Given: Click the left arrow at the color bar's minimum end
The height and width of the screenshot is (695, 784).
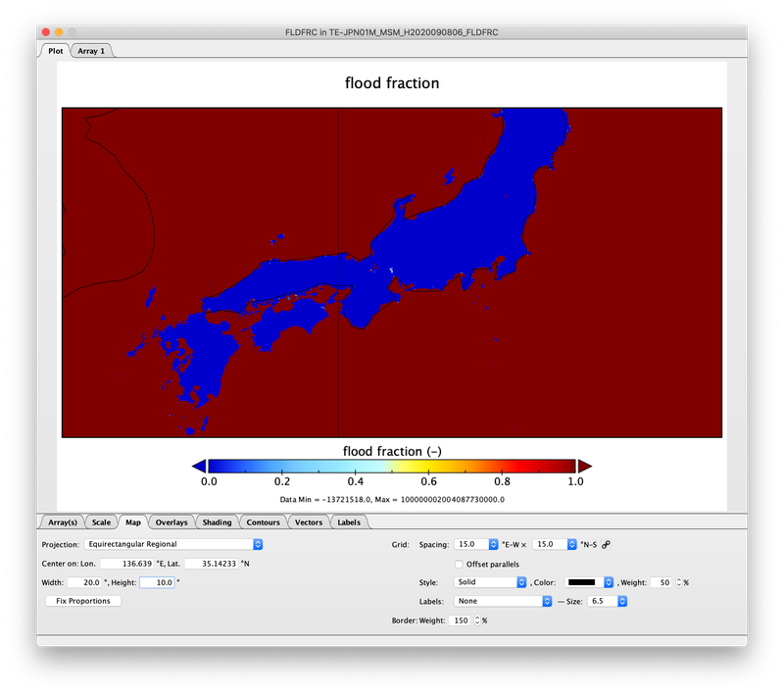Looking at the screenshot, I should [197, 464].
